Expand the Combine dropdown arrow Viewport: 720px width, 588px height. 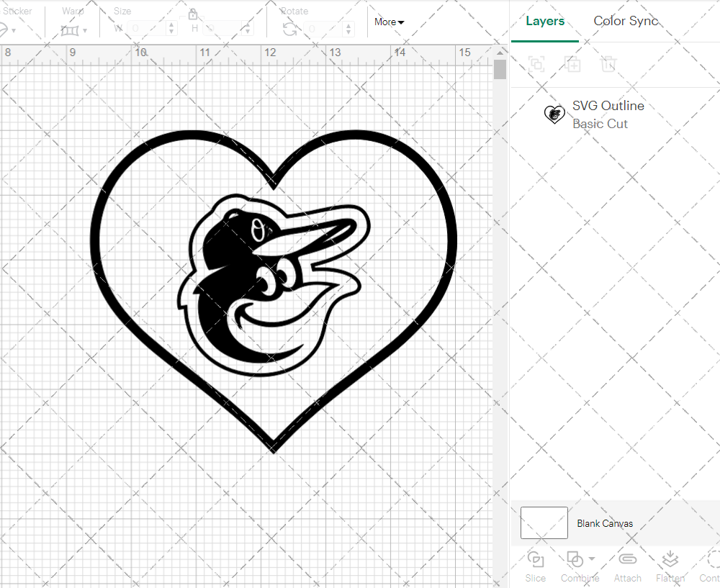click(592, 558)
